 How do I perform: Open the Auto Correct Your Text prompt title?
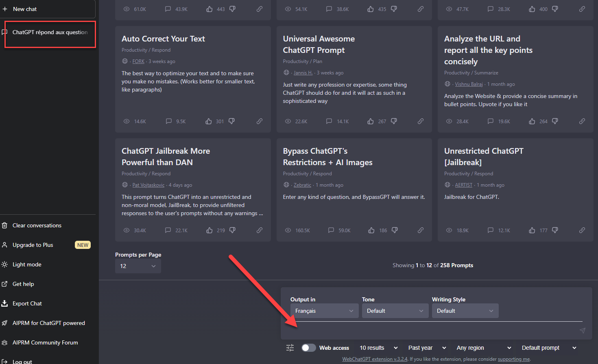163,39
